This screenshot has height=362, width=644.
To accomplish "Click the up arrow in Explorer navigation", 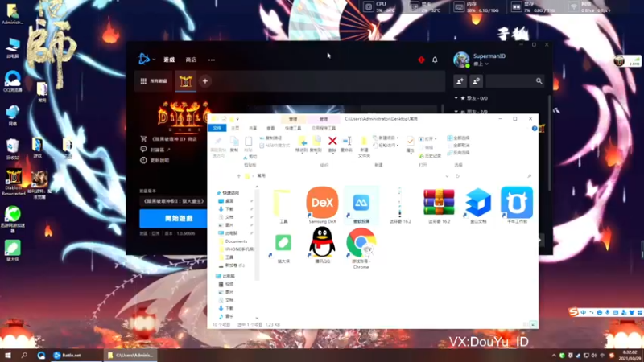I will click(x=238, y=176).
